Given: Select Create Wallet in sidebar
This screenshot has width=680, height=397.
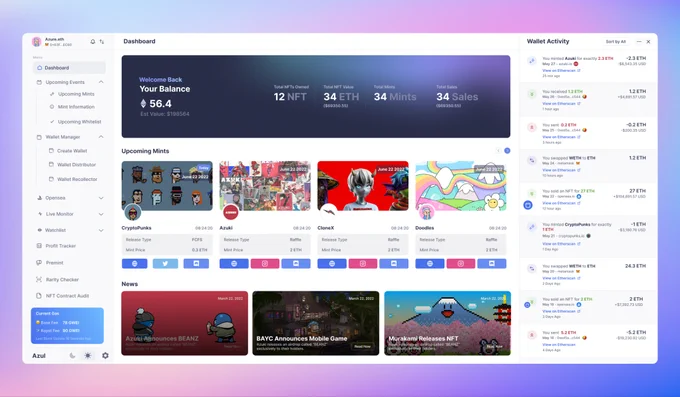Looking at the screenshot, I should coord(72,151).
